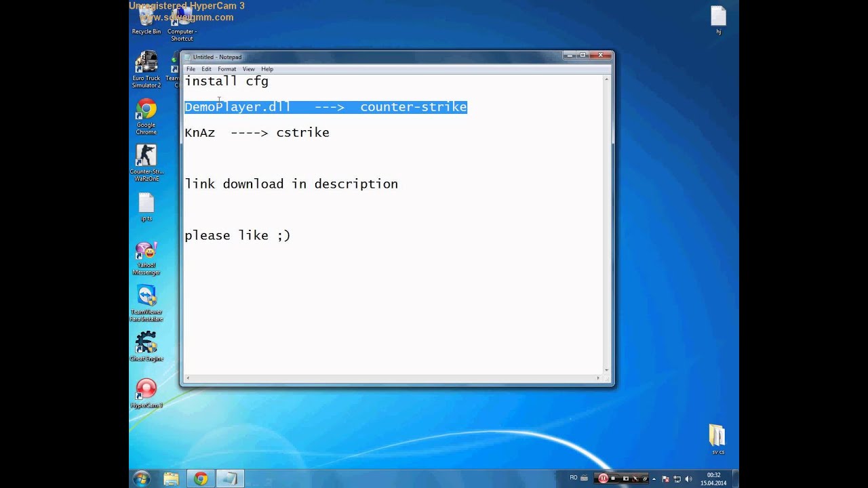Click 'link download in description' text
The height and width of the screenshot is (488, 868).
[x=291, y=184]
